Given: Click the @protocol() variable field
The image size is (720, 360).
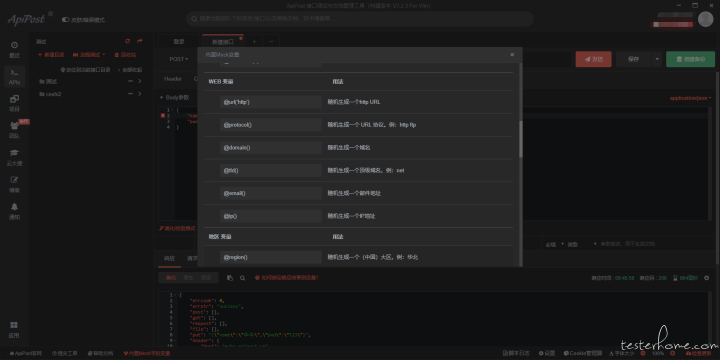Looking at the screenshot, I should (271, 125).
